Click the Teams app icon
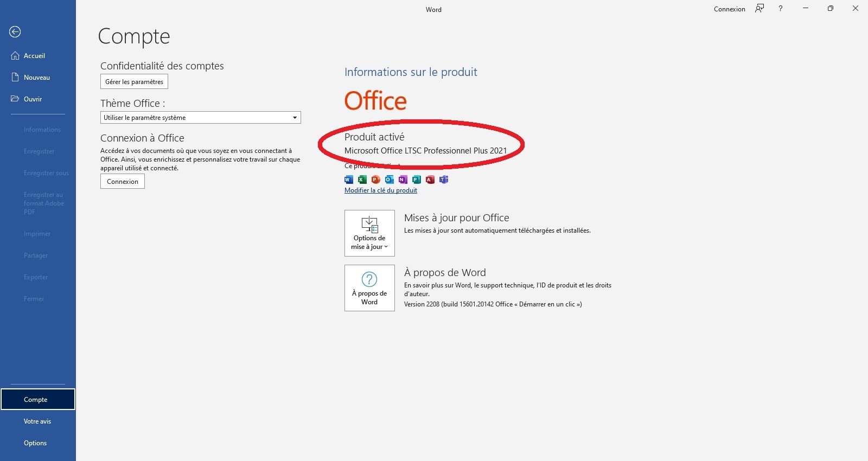Screen dimensions: 868x461 point(444,180)
